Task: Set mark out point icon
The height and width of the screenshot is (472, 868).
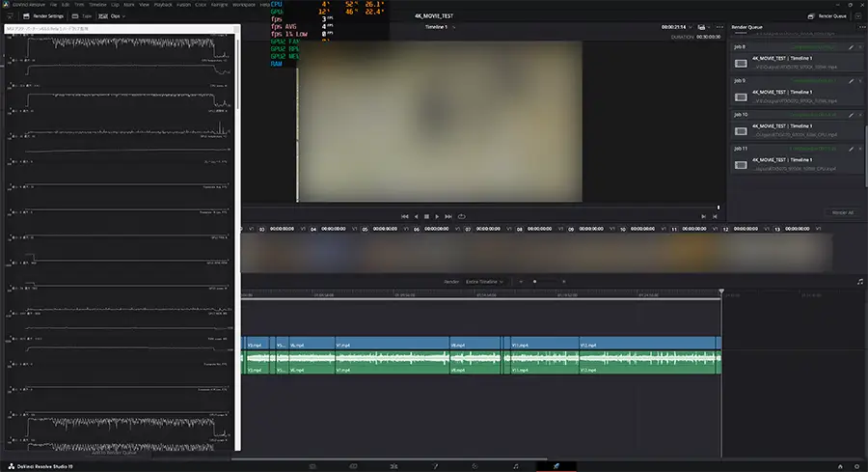Action: [715, 216]
